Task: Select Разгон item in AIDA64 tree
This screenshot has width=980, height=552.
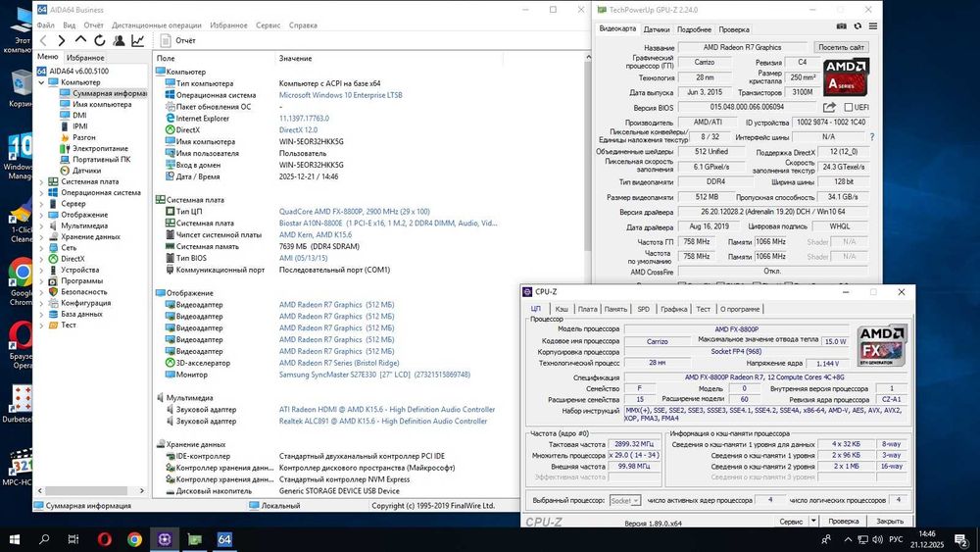Action: (x=83, y=137)
